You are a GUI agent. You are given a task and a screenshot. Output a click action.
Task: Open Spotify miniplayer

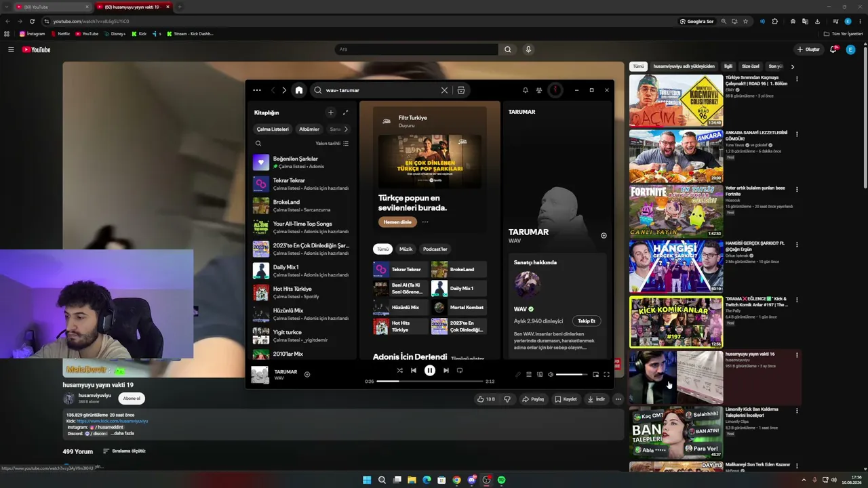pos(596,374)
